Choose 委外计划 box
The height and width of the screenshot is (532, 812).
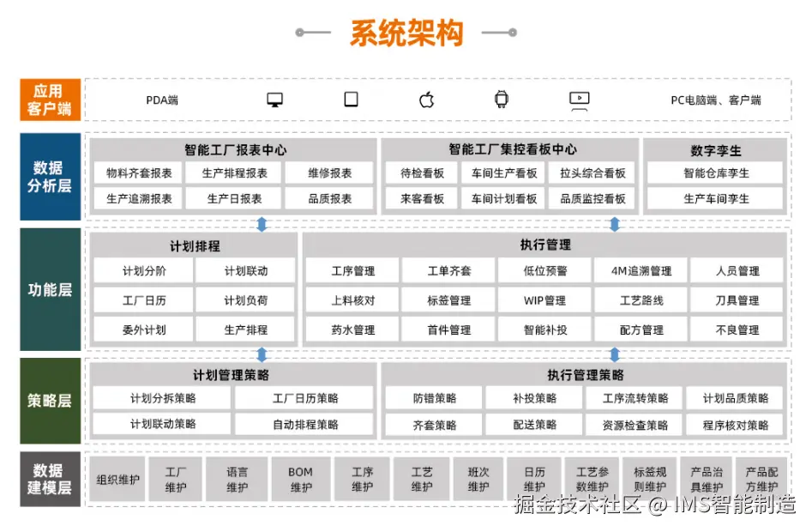(144, 330)
